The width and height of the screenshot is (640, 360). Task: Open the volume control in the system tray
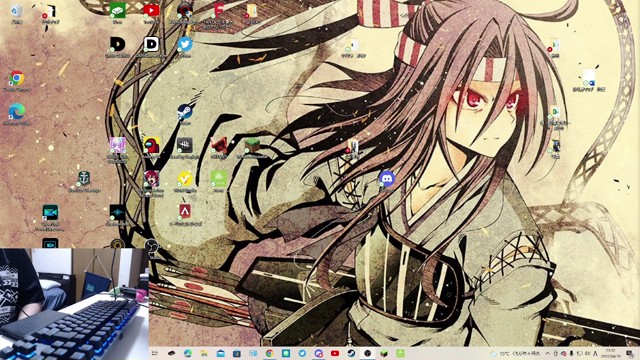click(587, 353)
